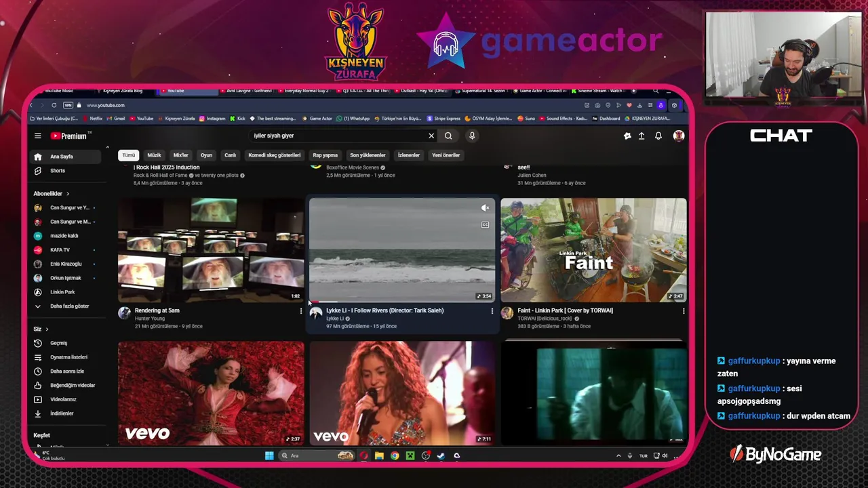Open the Suno bookmark
The image size is (868, 488).
pyautogui.click(x=526, y=119)
